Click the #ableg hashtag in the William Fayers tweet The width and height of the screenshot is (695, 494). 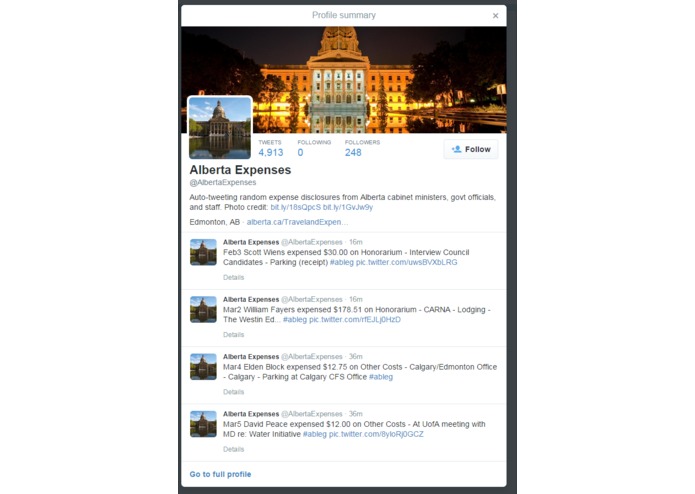point(295,319)
